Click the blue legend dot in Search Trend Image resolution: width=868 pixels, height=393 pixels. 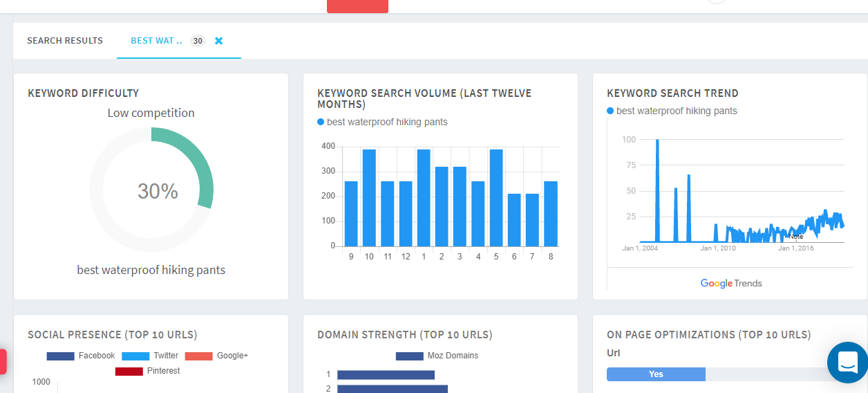[610, 111]
